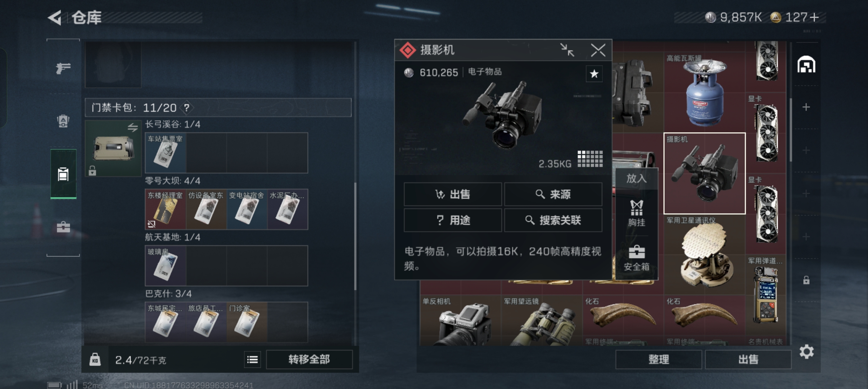Open the 用途 usage info

pos(453,220)
